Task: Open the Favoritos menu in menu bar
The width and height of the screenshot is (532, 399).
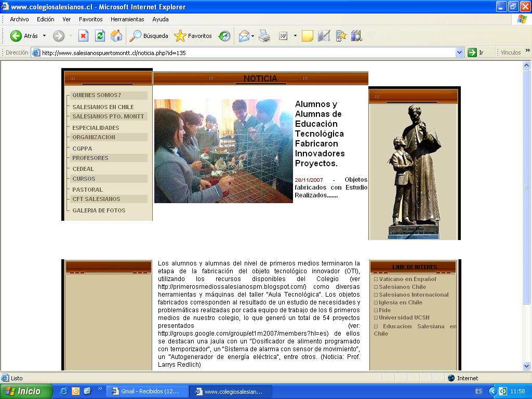Action: pos(90,19)
